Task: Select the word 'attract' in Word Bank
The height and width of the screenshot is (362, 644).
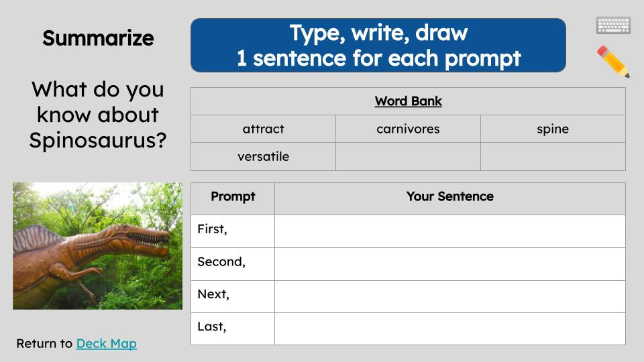Action: (263, 129)
